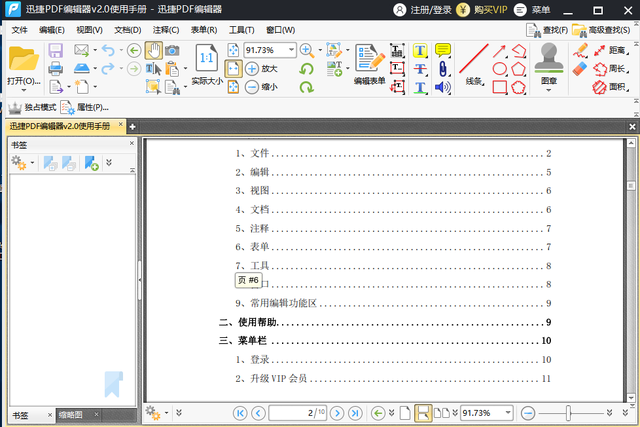Select the Highlight text T tool
This screenshot has width=640, height=427.
click(420, 51)
